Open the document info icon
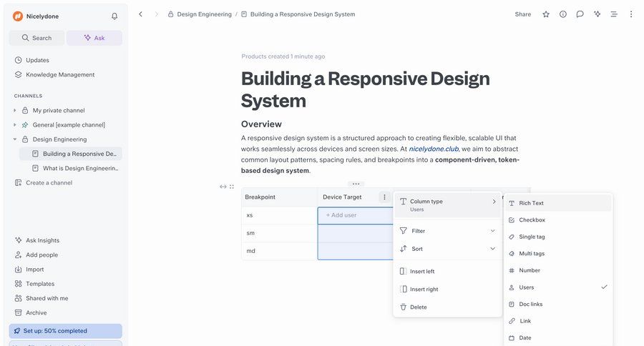Viewport: 644px width, 346px height. click(x=563, y=14)
